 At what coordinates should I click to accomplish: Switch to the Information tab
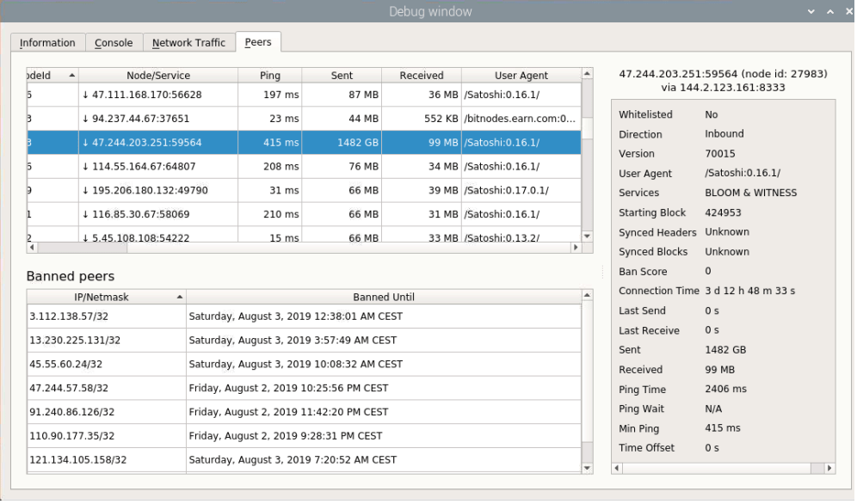coord(47,42)
